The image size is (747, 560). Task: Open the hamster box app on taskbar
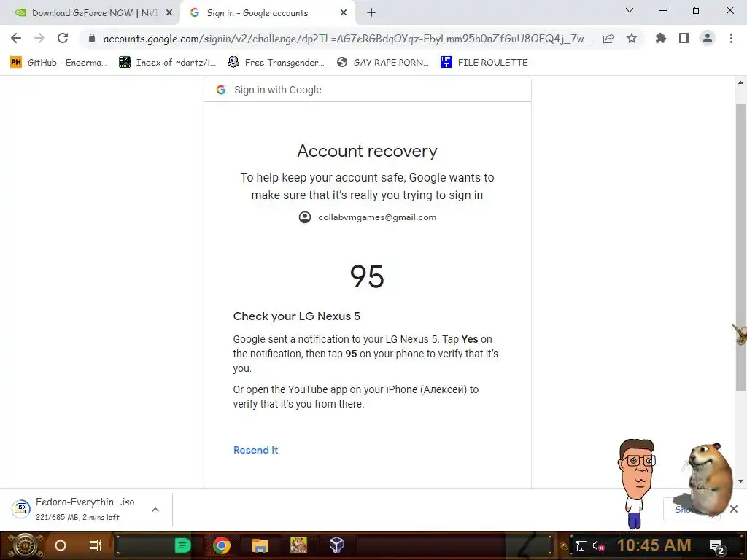tap(298, 545)
